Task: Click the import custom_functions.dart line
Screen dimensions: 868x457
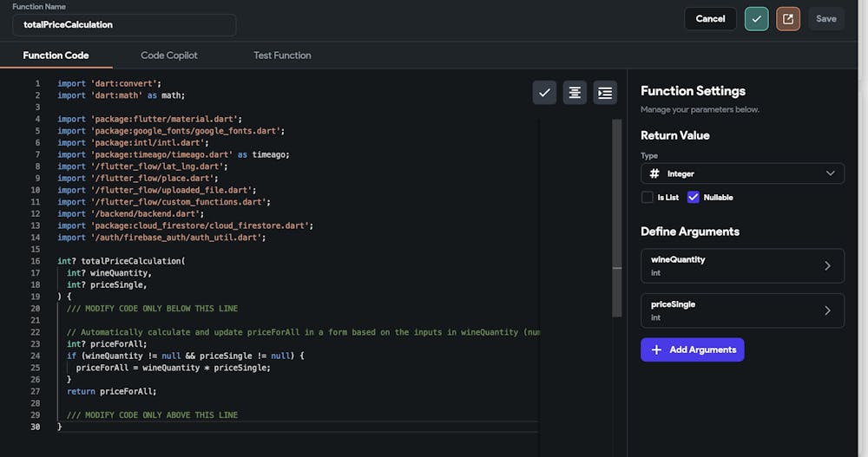Action: click(x=164, y=202)
